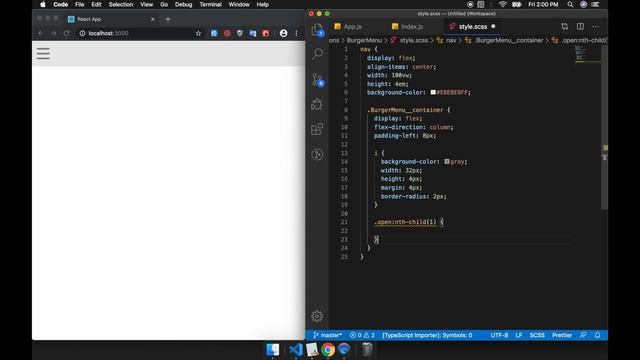Click the editor minimap
The height and width of the screenshot is (360, 640).
587,54
